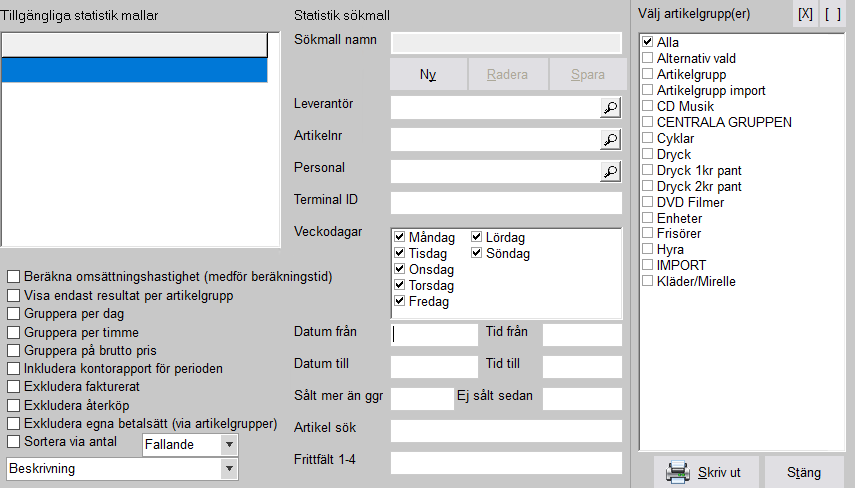
Task: Expand the Beskrivning dropdown list
Action: pyautogui.click(x=229, y=469)
